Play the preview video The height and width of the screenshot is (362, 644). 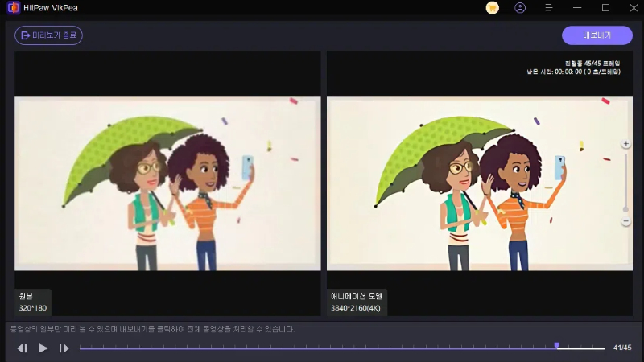43,348
